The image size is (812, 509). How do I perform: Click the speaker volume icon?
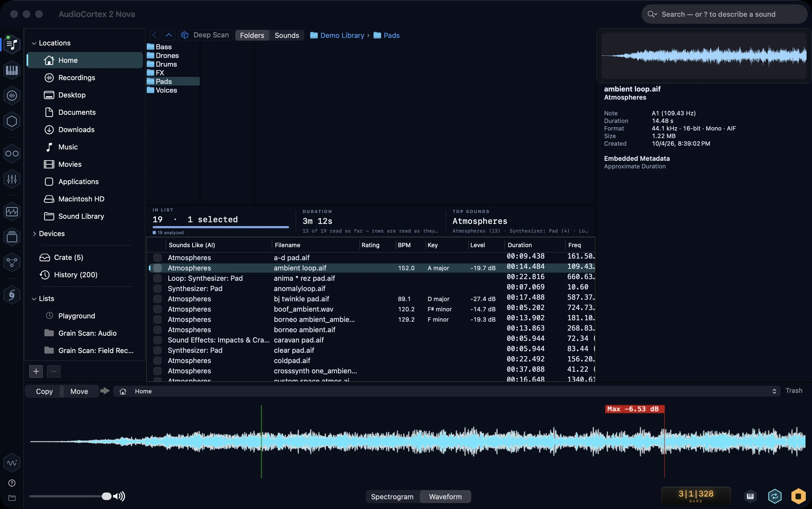tap(119, 496)
